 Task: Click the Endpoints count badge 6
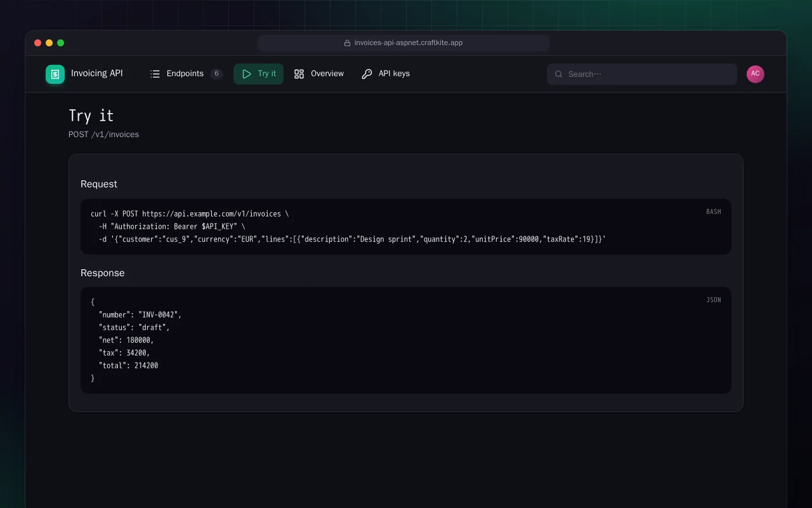(216, 74)
